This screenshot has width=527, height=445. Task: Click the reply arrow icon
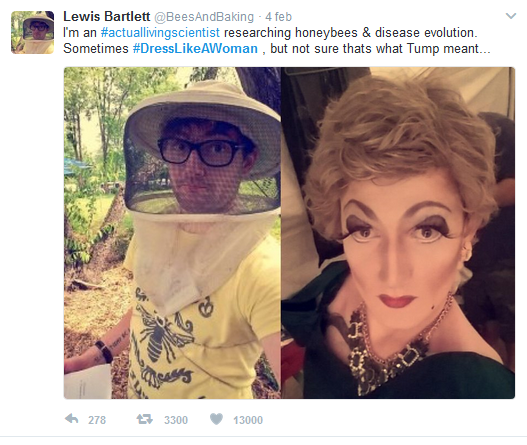click(72, 419)
